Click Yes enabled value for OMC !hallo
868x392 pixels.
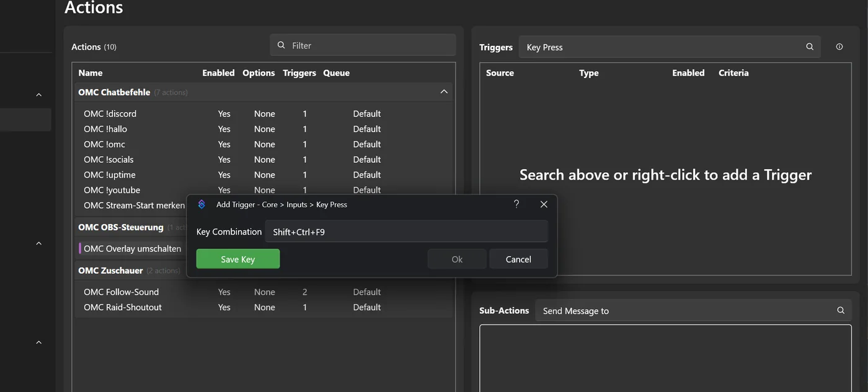click(x=224, y=129)
